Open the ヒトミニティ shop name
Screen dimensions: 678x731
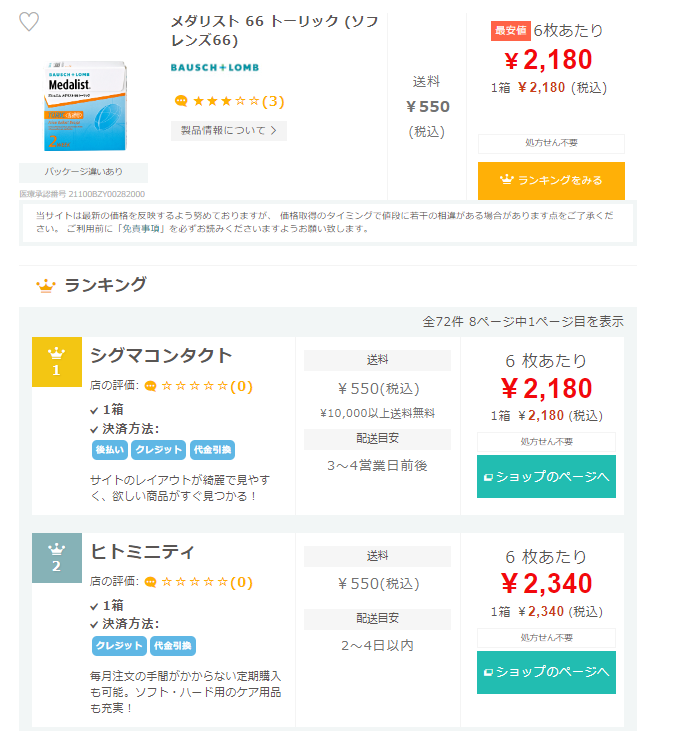143,551
